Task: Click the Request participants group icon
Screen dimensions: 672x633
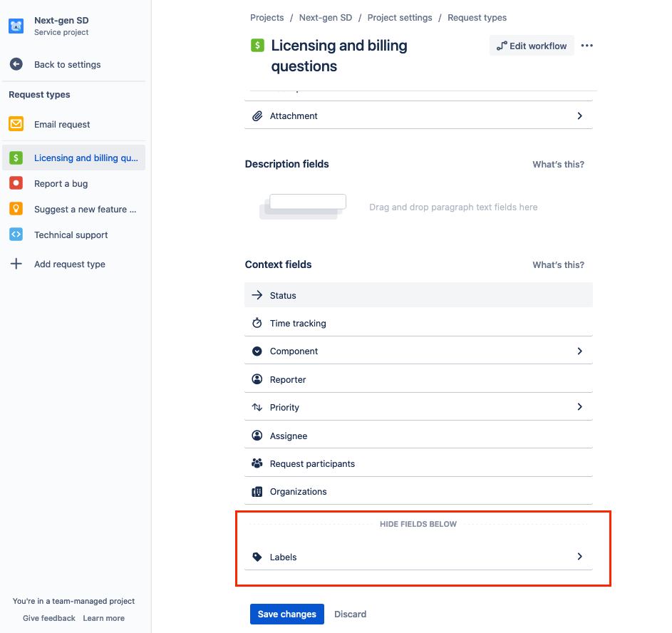Action: pyautogui.click(x=257, y=463)
